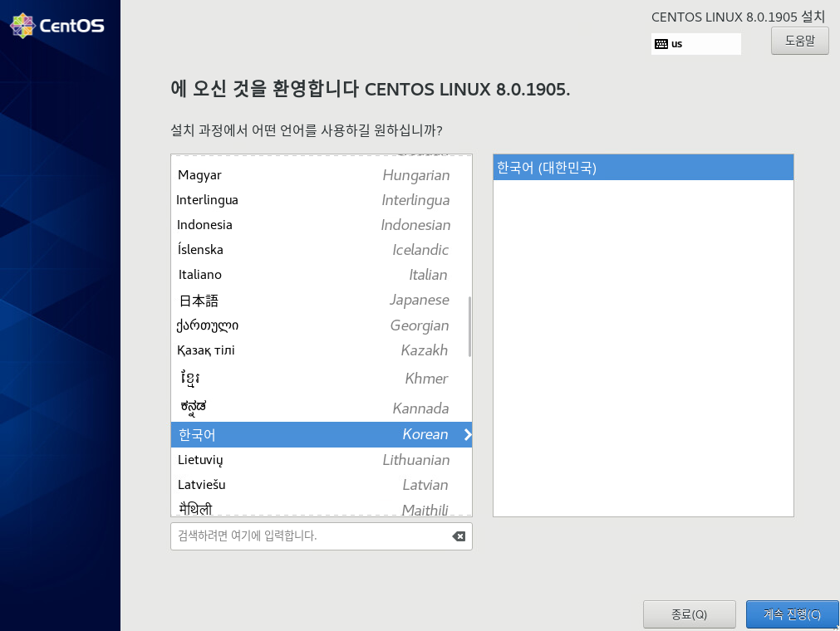Select the Maithili language row
The height and width of the screenshot is (631, 840).
pos(322,507)
